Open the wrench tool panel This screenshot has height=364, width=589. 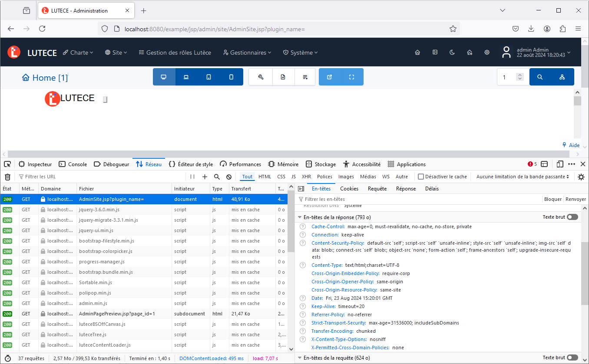260,77
